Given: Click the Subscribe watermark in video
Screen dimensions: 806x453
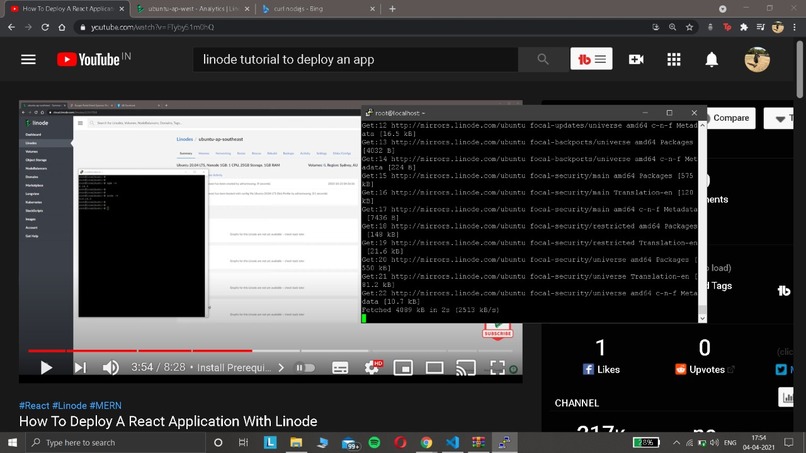Looking at the screenshot, I should click(x=497, y=331).
